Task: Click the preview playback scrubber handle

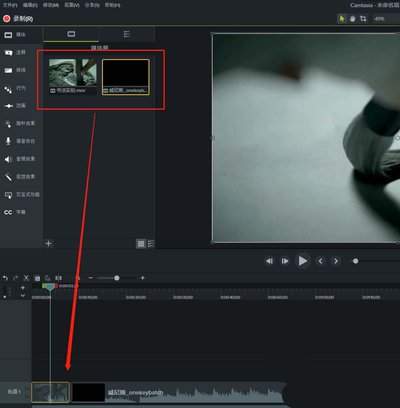Action: (x=356, y=261)
